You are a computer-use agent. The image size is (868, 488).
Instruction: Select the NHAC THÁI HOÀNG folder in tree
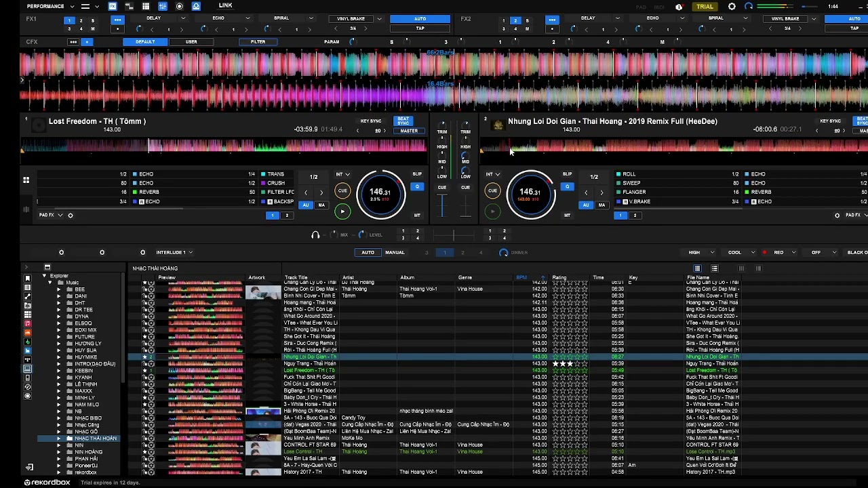pyautogui.click(x=96, y=439)
